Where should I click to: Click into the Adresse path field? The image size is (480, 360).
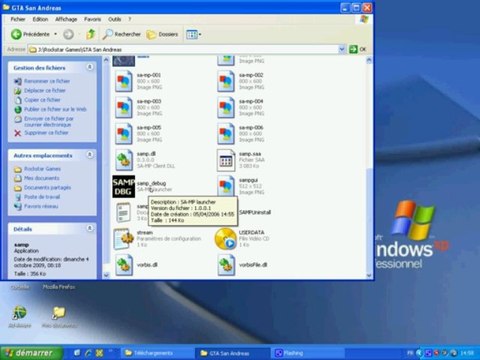(x=183, y=49)
